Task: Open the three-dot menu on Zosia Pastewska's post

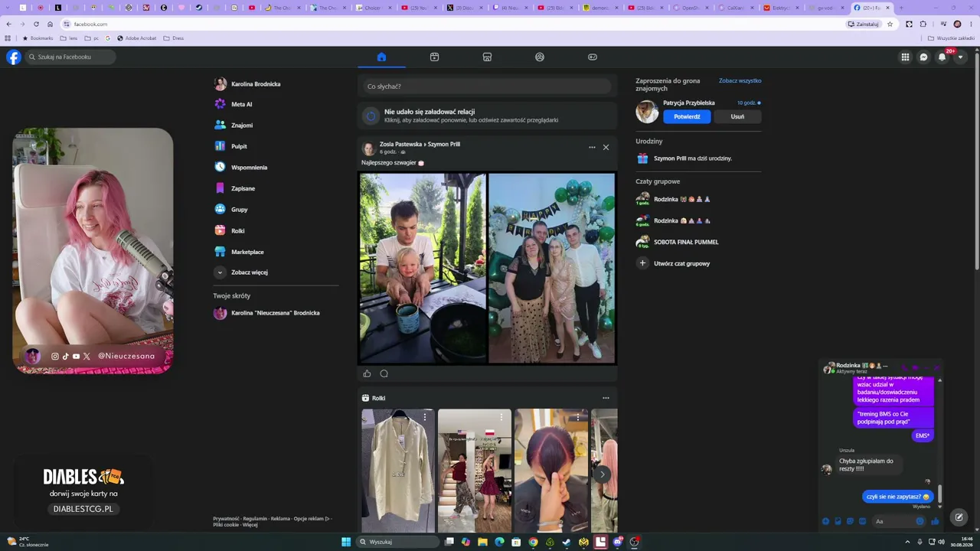Action: coord(592,147)
